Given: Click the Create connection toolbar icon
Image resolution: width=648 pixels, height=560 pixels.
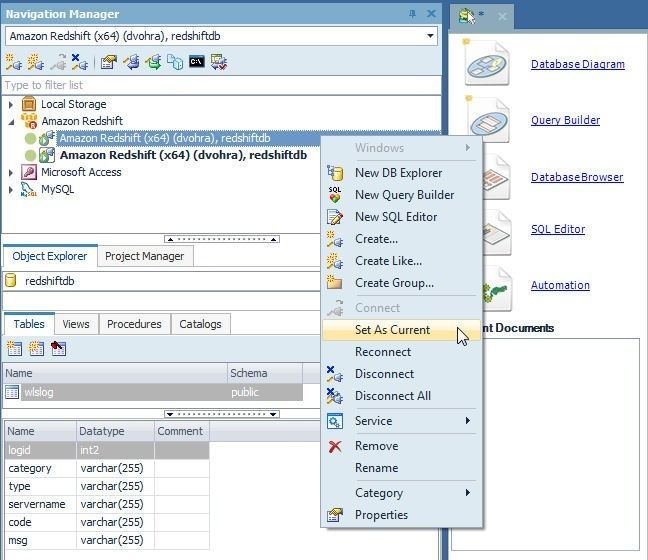Looking at the screenshot, I should click(x=13, y=62).
